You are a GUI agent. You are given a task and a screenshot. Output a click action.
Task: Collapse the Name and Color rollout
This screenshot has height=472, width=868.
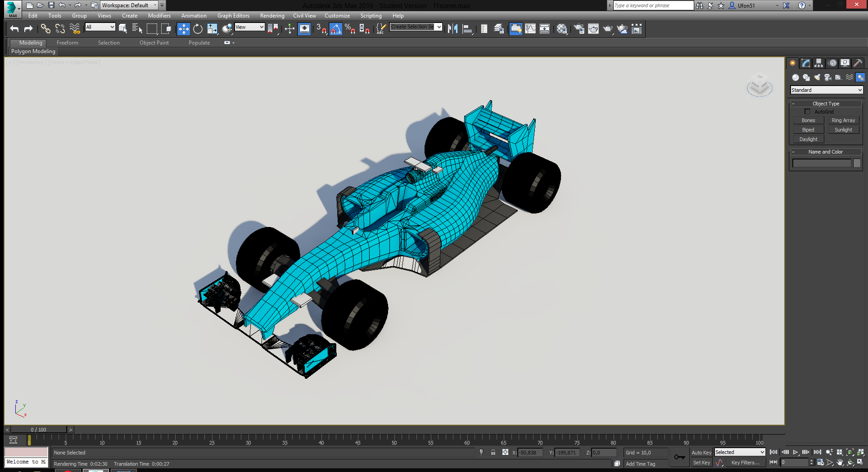pos(826,152)
